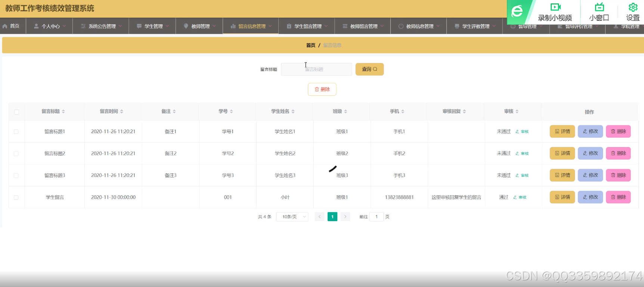Screen dimensions: 644x287
Task: Expand 教师信息管理 menu chevron
Action: coord(438,26)
